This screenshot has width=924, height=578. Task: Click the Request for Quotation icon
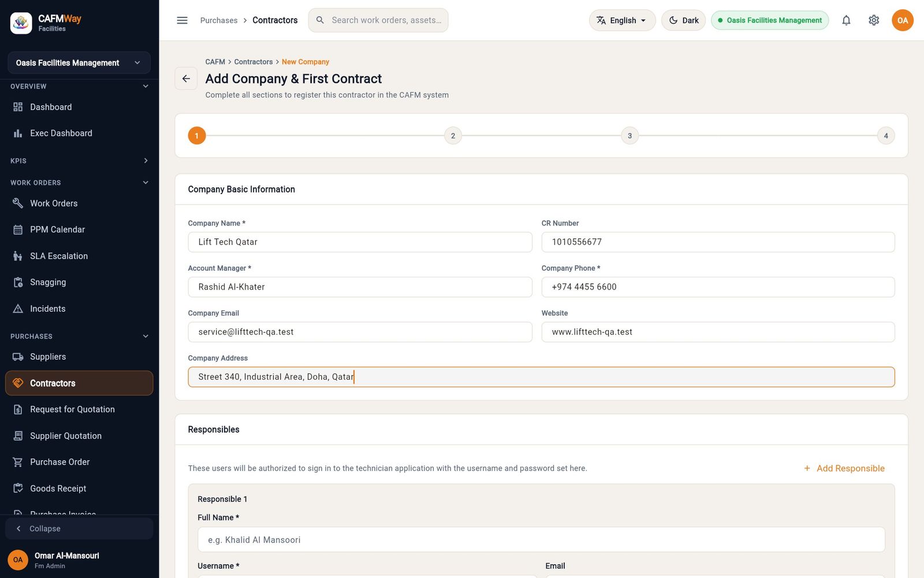[x=18, y=409]
